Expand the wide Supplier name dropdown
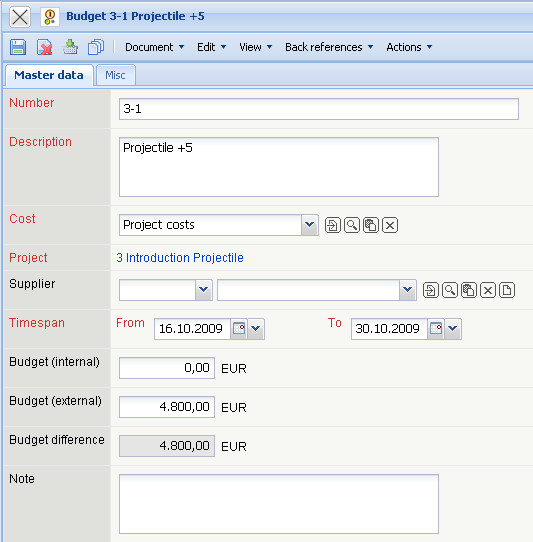Viewport: 533px width, 542px height. tap(408, 290)
